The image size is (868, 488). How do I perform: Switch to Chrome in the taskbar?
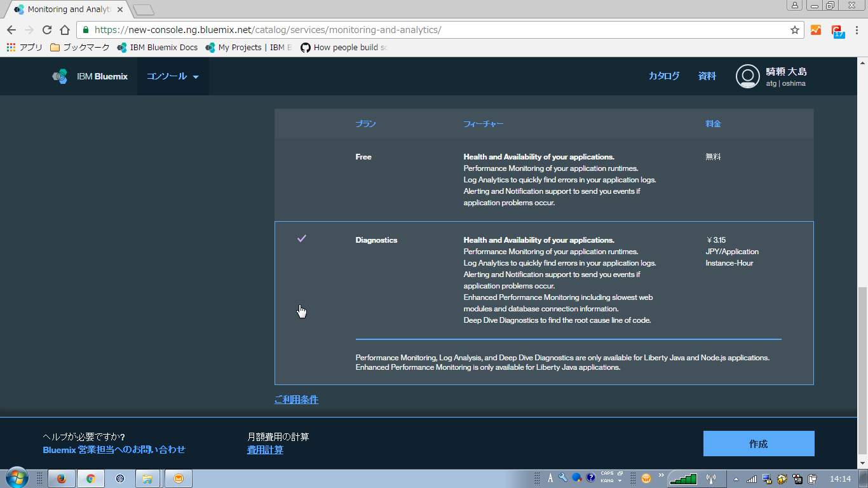[x=91, y=478]
